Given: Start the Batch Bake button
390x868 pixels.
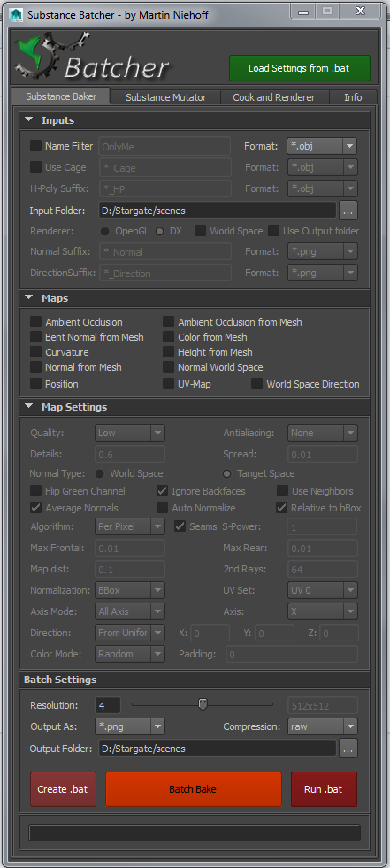Looking at the screenshot, I should [193, 789].
